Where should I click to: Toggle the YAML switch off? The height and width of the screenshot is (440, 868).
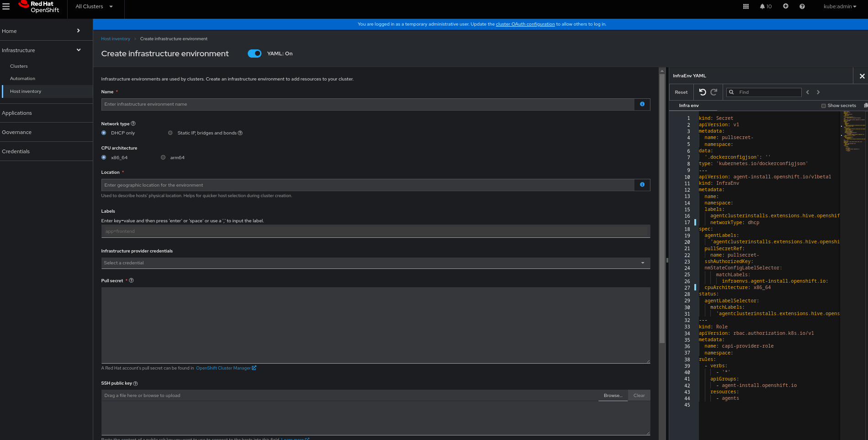[255, 54]
